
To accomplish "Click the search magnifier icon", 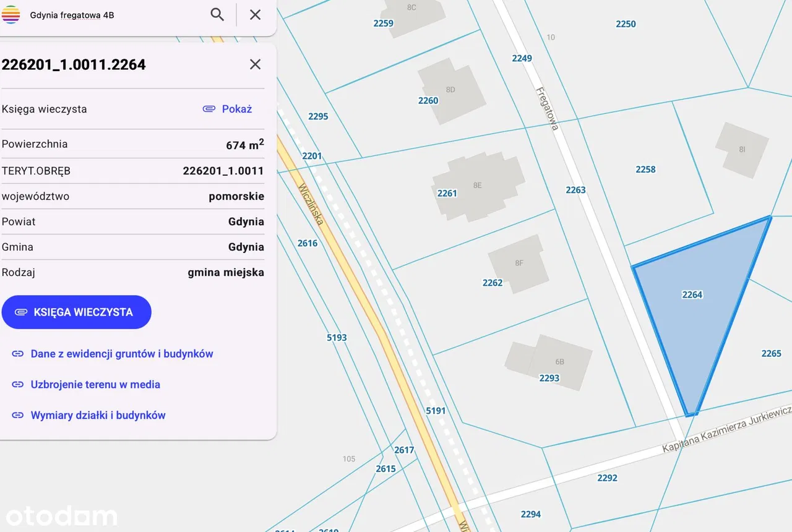I will [x=217, y=15].
